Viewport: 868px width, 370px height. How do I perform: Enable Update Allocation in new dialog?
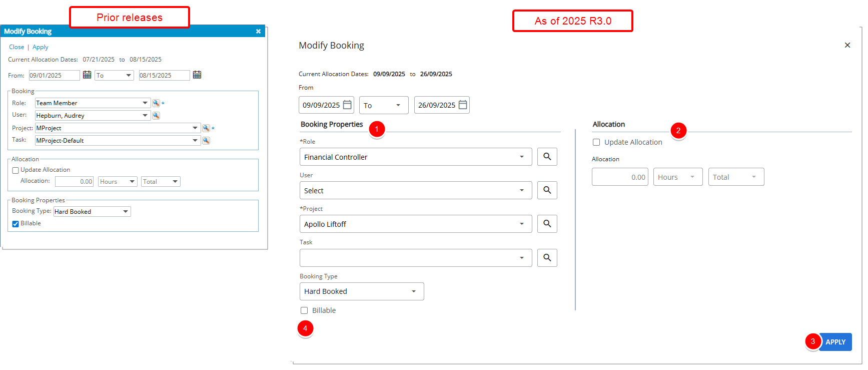pos(596,142)
